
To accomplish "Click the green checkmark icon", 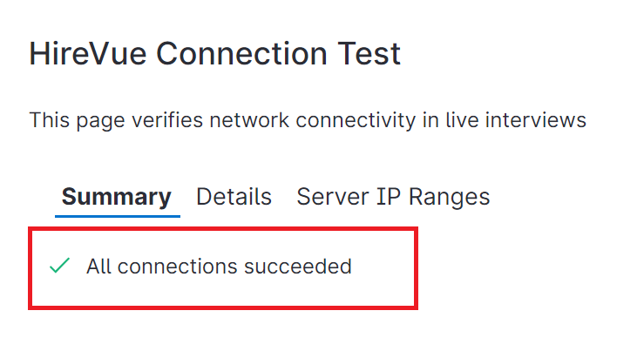I will coord(59,267).
